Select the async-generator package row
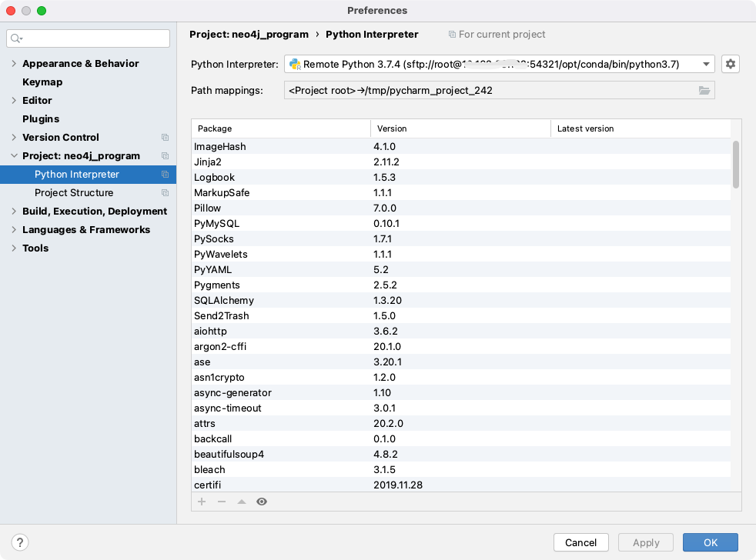Image resolution: width=756 pixels, height=560 pixels. point(461,393)
